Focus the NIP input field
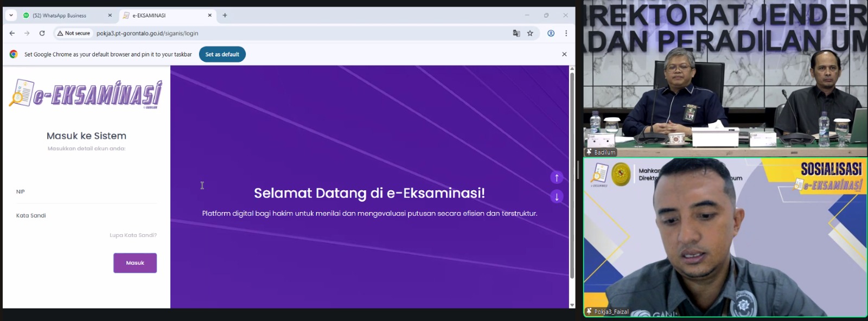The width and height of the screenshot is (868, 321). pyautogui.click(x=86, y=192)
